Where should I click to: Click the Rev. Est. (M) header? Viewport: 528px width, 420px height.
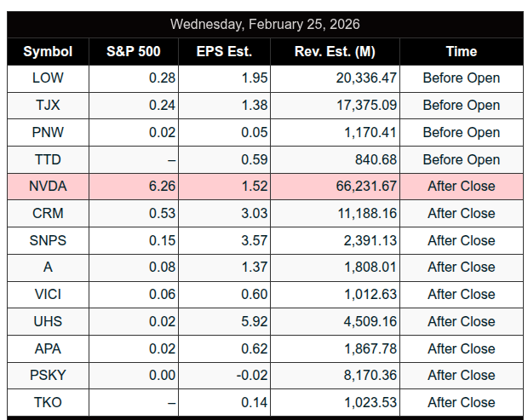pyautogui.click(x=335, y=51)
